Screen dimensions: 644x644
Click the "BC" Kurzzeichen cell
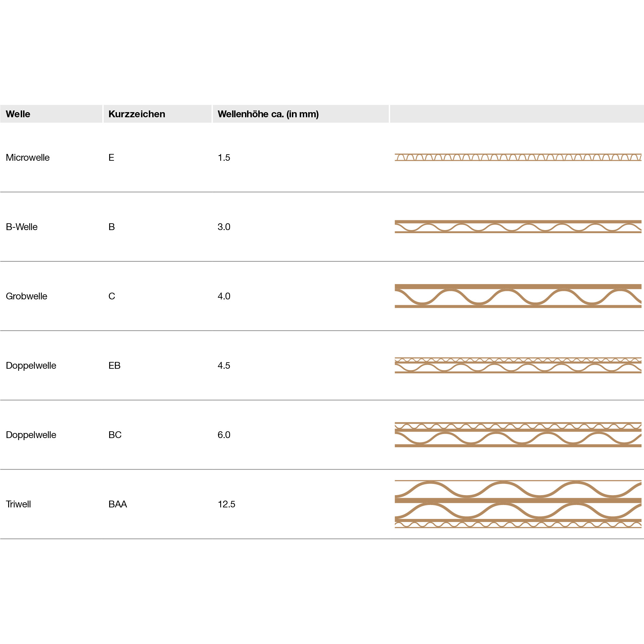click(115, 435)
